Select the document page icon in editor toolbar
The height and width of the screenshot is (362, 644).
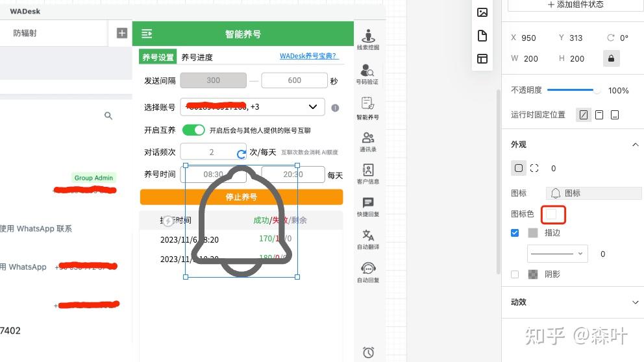click(482, 36)
